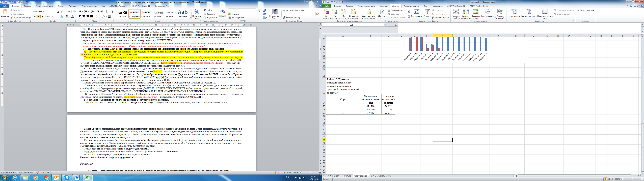Click the numbered list icon in Word
Screen dimensions: 644x181
[86, 12]
